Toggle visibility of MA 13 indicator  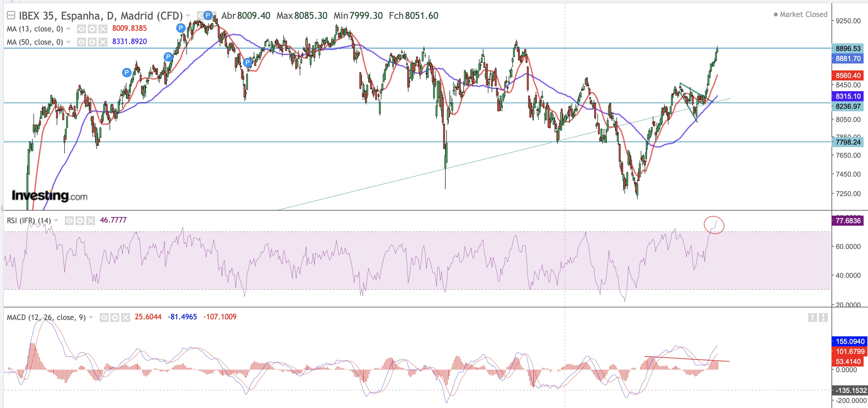[81, 29]
